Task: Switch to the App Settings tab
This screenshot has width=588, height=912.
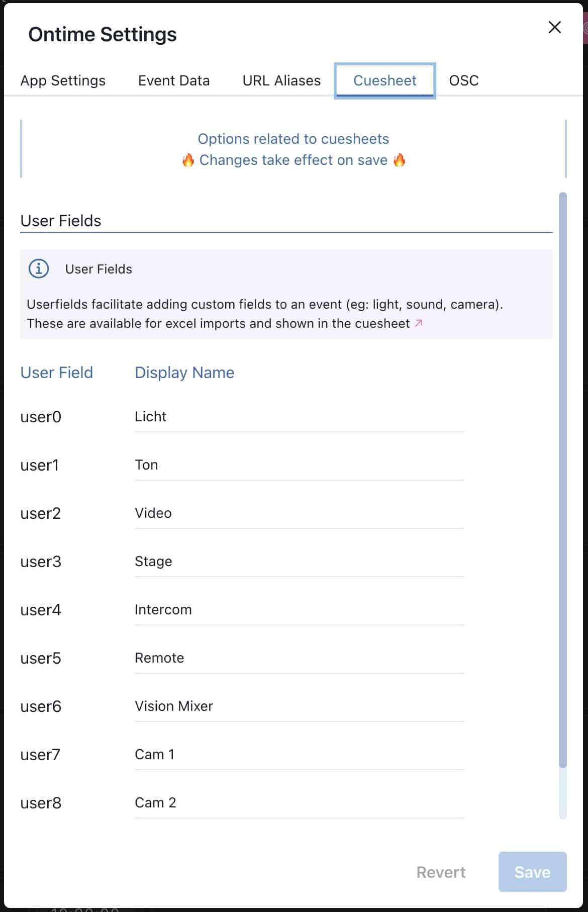Action: point(63,80)
